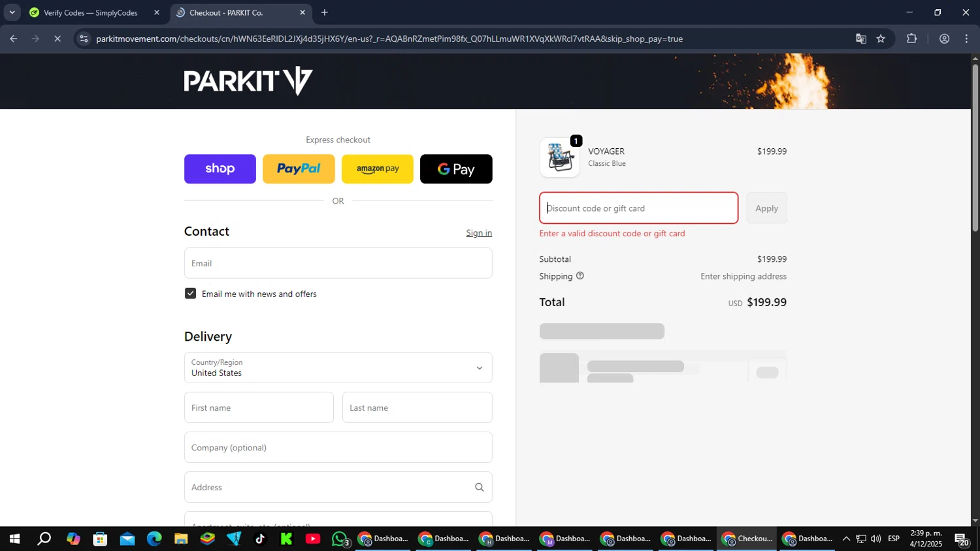The image size is (980, 551).
Task: Focus the Email input field
Action: [x=338, y=263]
